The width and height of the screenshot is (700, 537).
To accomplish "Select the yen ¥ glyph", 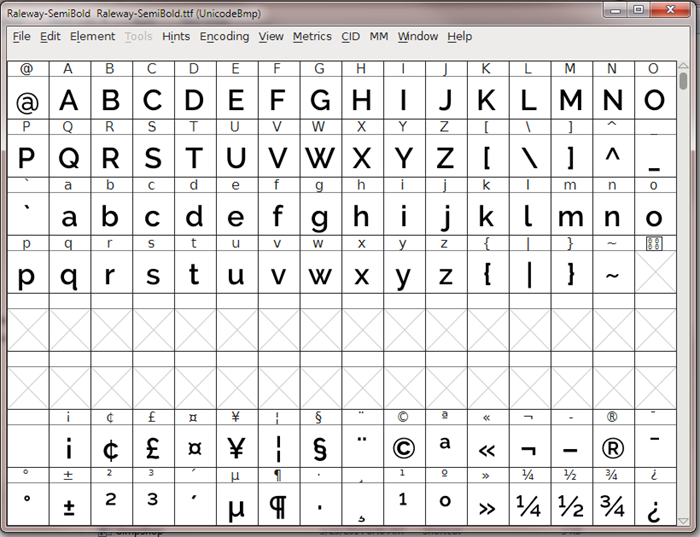I will coord(237,446).
